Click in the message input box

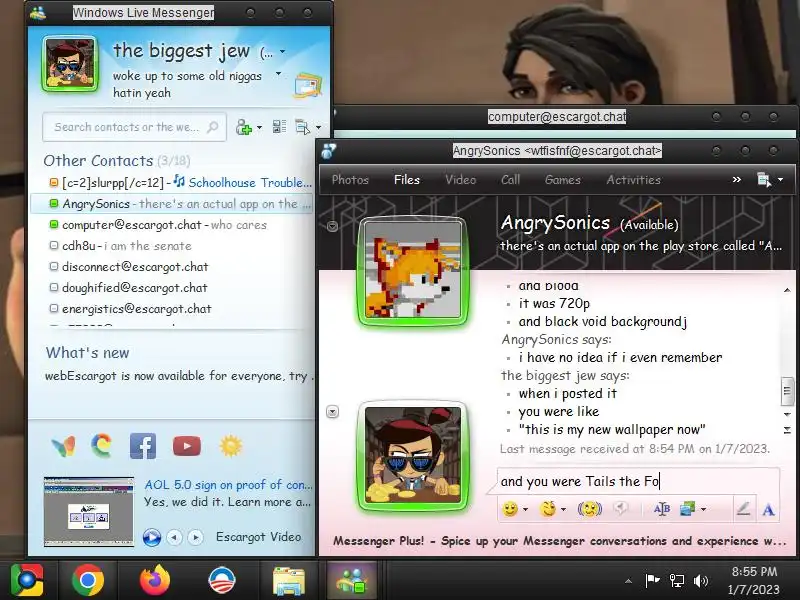coord(638,481)
